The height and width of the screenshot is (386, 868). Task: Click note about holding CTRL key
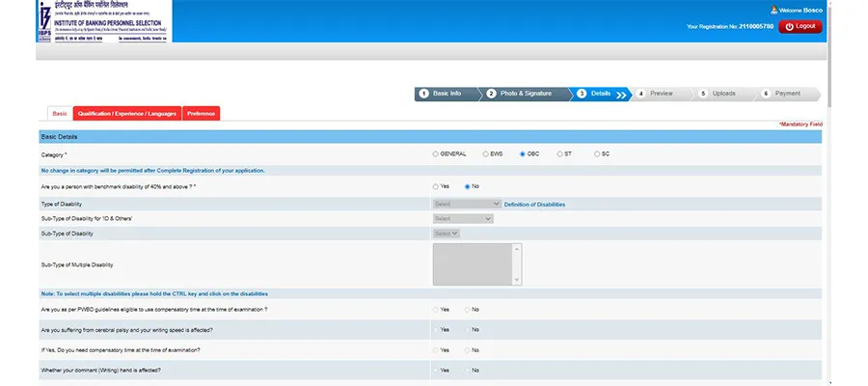pyautogui.click(x=154, y=294)
